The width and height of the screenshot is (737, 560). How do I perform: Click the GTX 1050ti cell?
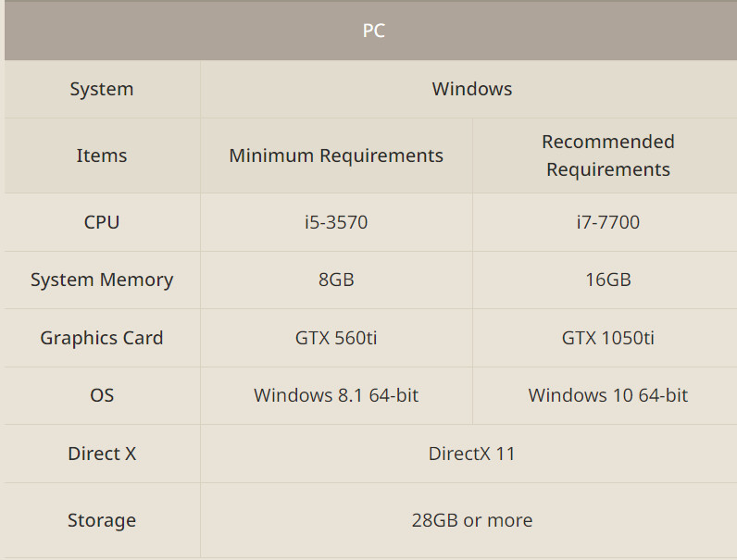(x=607, y=338)
